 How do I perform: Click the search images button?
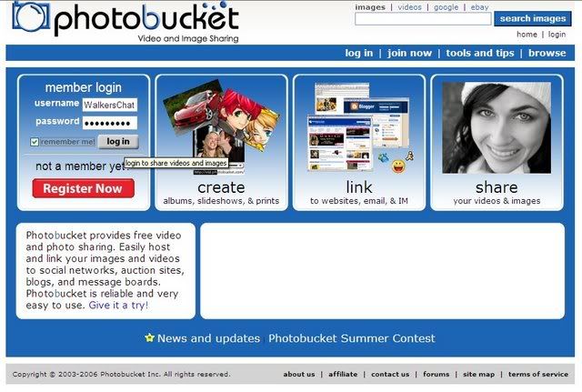(x=533, y=18)
